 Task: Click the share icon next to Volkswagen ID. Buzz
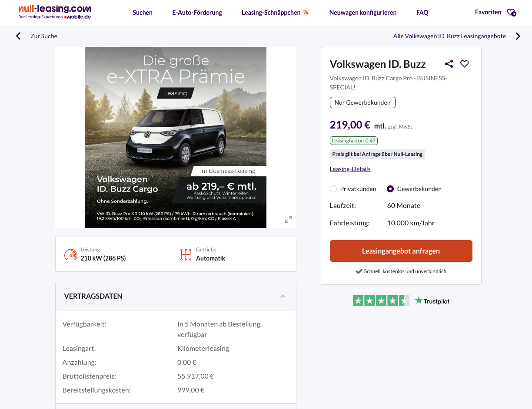pos(449,64)
